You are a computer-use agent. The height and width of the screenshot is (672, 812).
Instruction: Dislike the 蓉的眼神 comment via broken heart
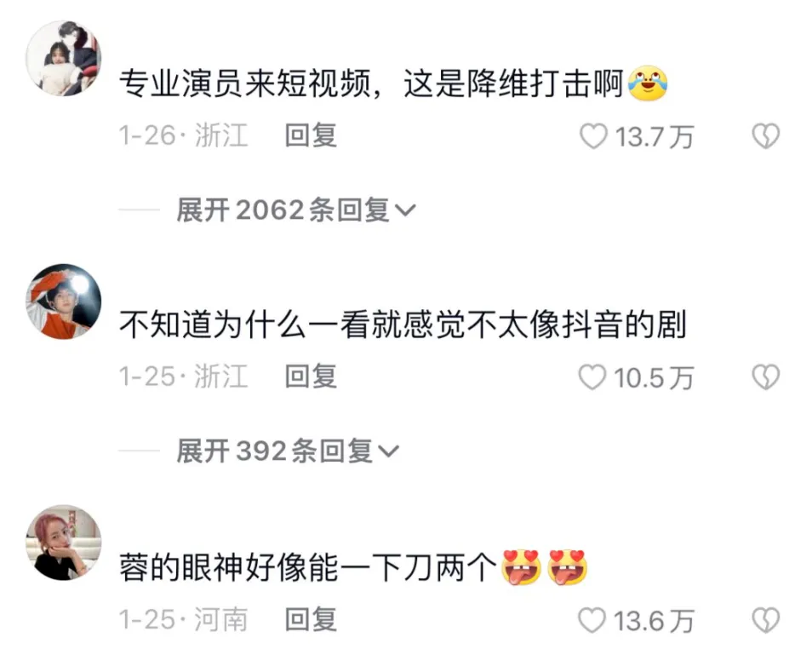tap(766, 620)
